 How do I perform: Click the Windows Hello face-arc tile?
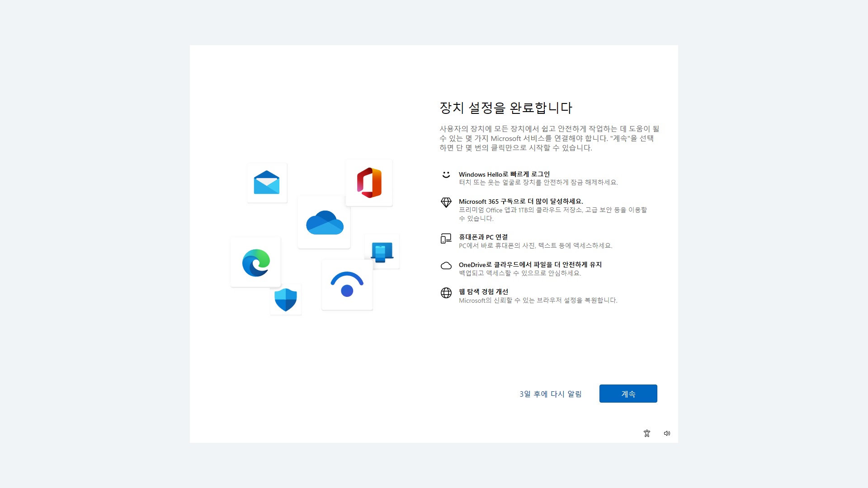(347, 285)
